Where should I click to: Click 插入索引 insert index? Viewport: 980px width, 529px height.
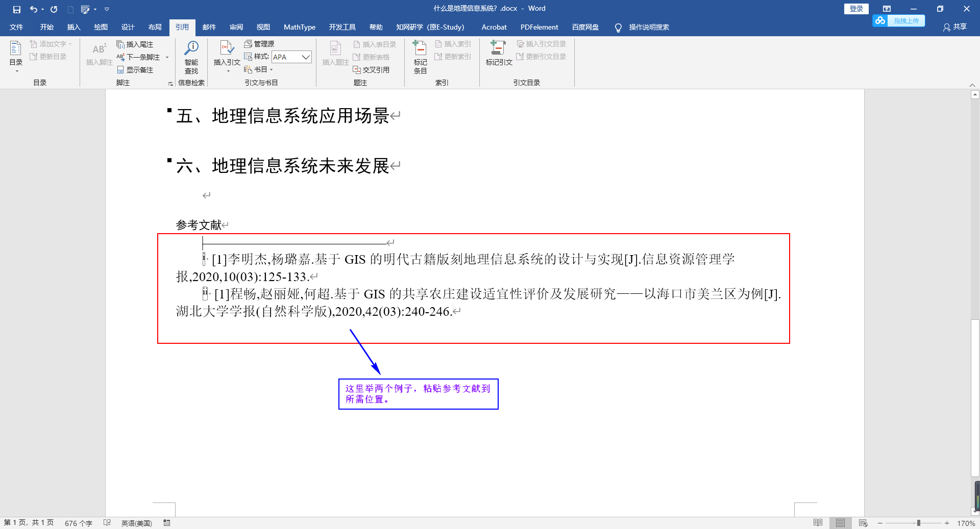pos(453,44)
